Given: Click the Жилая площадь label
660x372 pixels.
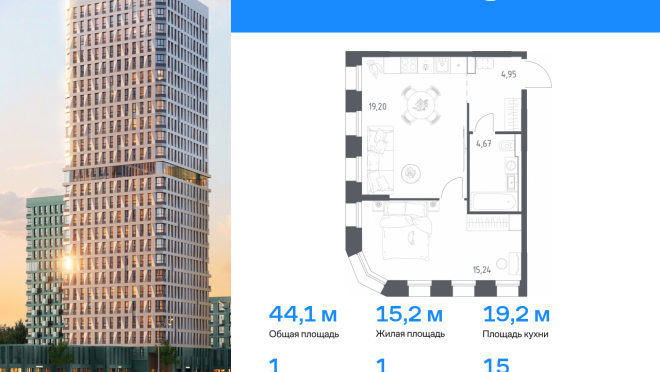Looking at the screenshot, I should pyautogui.click(x=410, y=334).
